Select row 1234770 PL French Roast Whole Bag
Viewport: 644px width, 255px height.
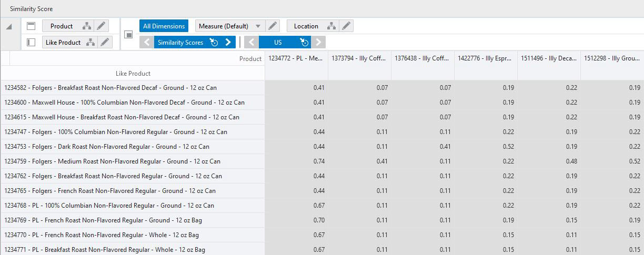133,235
